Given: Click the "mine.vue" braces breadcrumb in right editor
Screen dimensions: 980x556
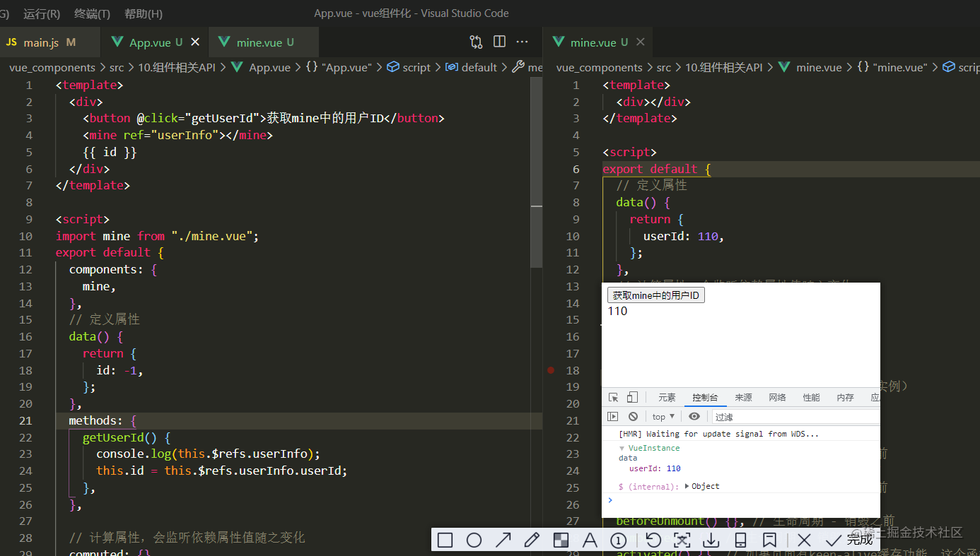Looking at the screenshot, I should tap(892, 67).
